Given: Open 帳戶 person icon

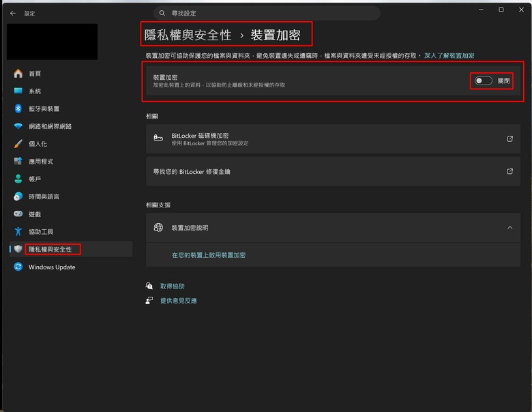Looking at the screenshot, I should (x=18, y=179).
